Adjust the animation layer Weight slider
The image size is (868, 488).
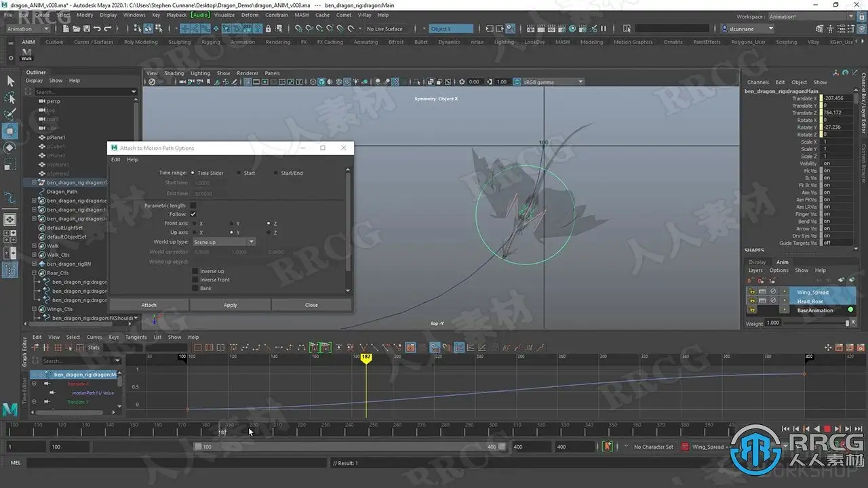846,323
